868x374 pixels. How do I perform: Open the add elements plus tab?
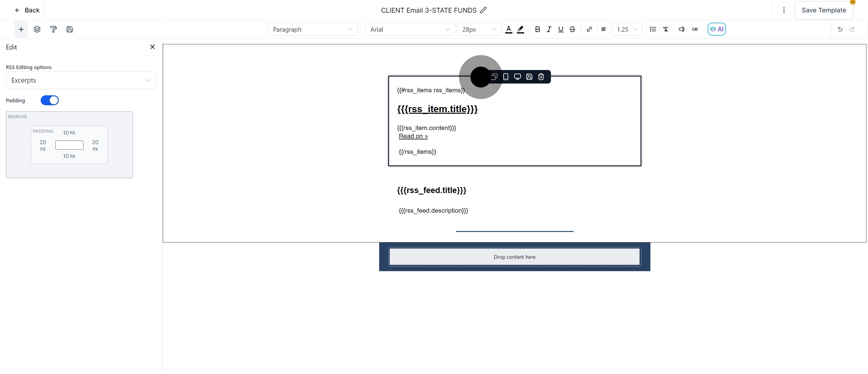tap(21, 29)
